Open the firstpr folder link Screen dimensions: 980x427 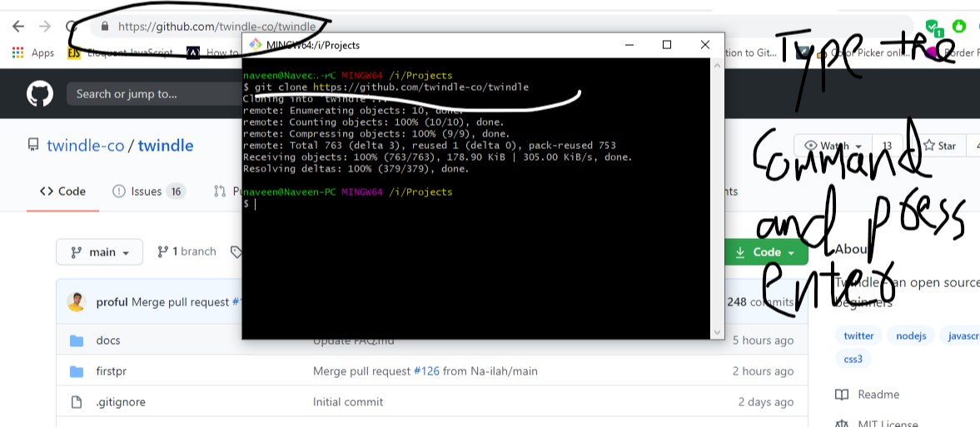click(112, 371)
